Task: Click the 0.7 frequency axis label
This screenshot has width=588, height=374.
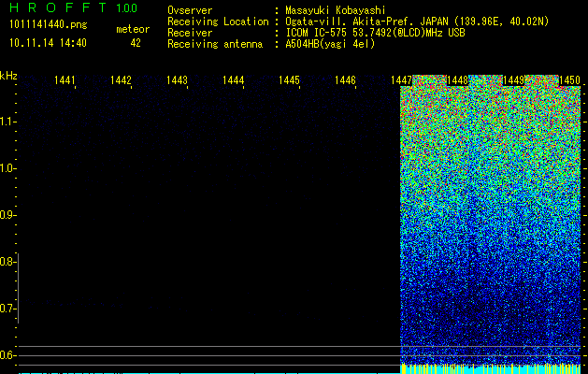Action: tap(7, 309)
